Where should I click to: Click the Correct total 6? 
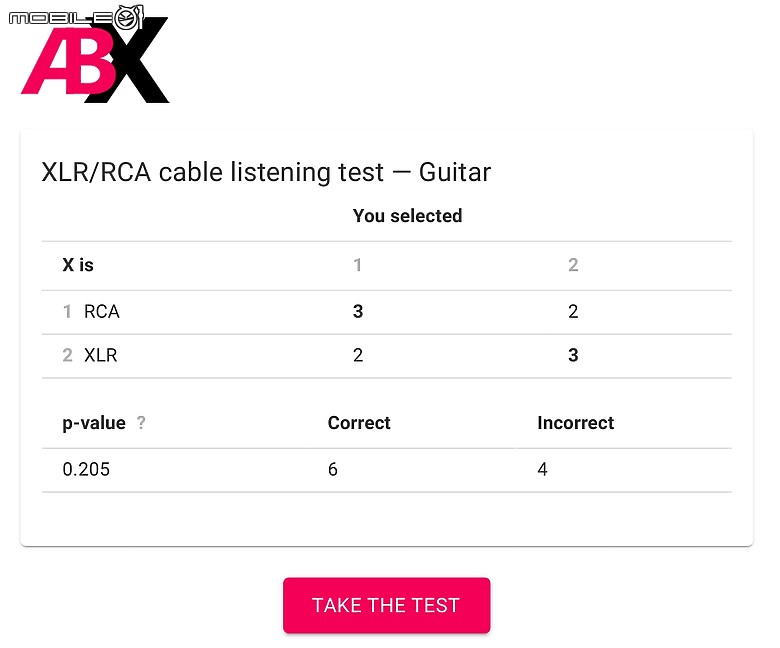[333, 469]
